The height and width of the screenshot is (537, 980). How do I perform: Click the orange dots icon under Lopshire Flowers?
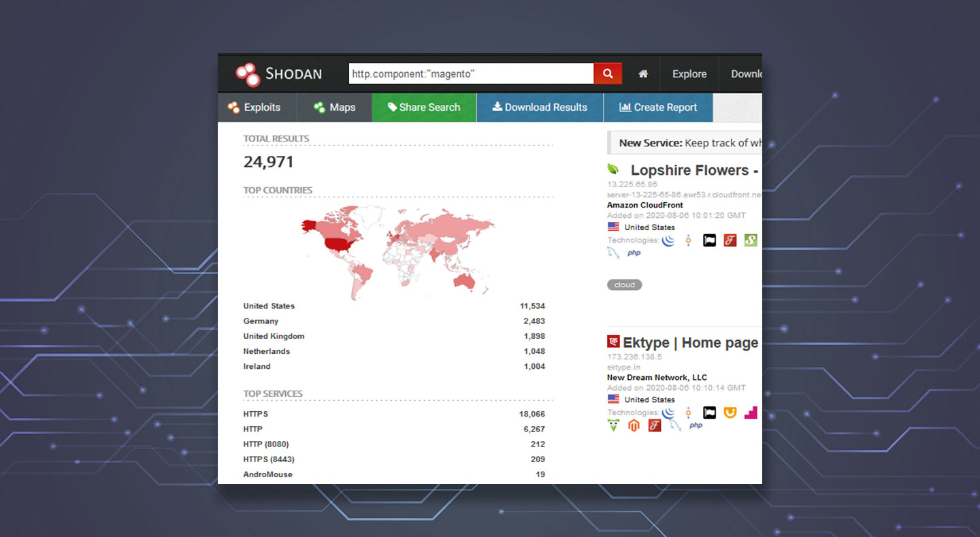tap(689, 240)
